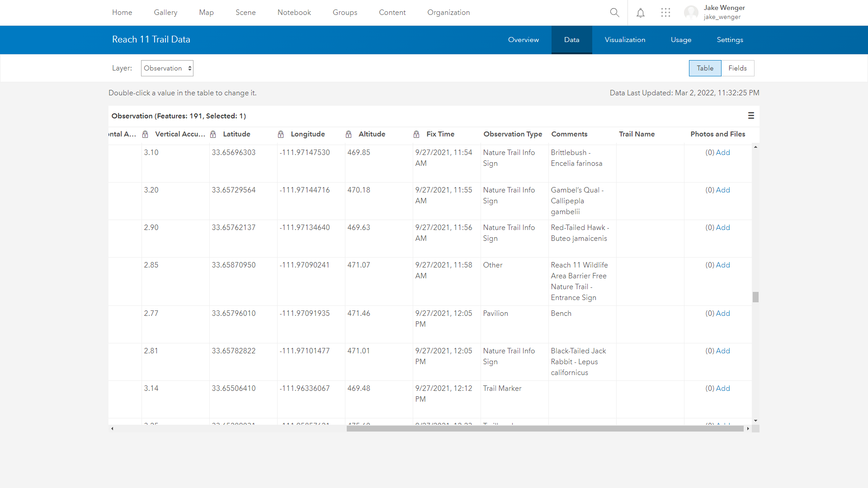Click lock icon beside Altitude column

point(349,134)
